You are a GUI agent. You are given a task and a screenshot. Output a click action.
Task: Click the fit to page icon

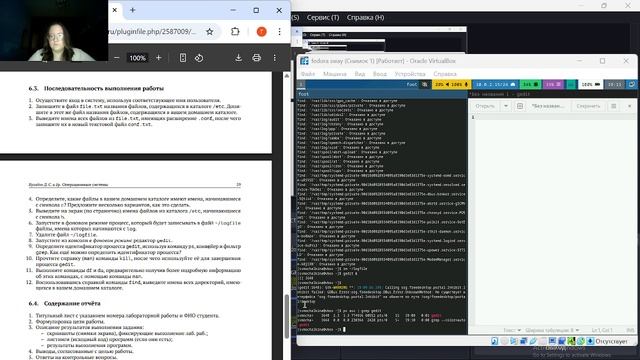(x=183, y=58)
